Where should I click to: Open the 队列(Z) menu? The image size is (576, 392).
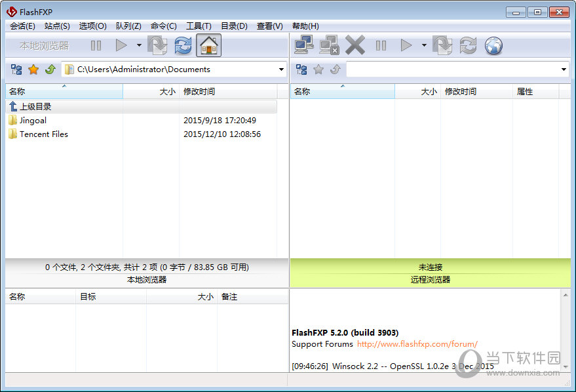(x=128, y=26)
